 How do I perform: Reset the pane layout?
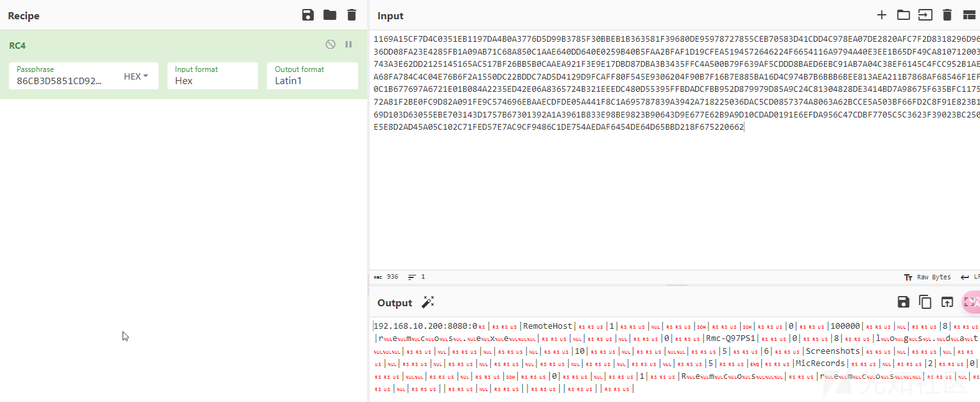click(968, 15)
